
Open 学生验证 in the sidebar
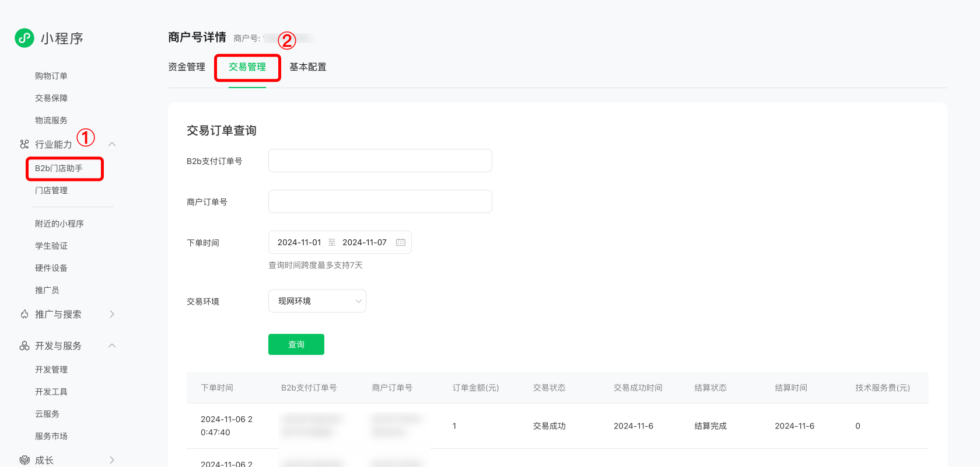coord(51,246)
